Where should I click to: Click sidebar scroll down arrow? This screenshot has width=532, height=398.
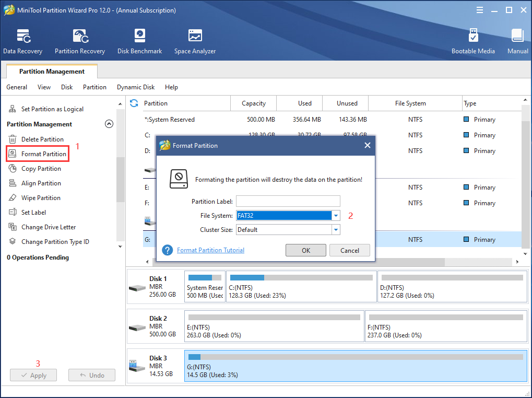click(x=120, y=247)
